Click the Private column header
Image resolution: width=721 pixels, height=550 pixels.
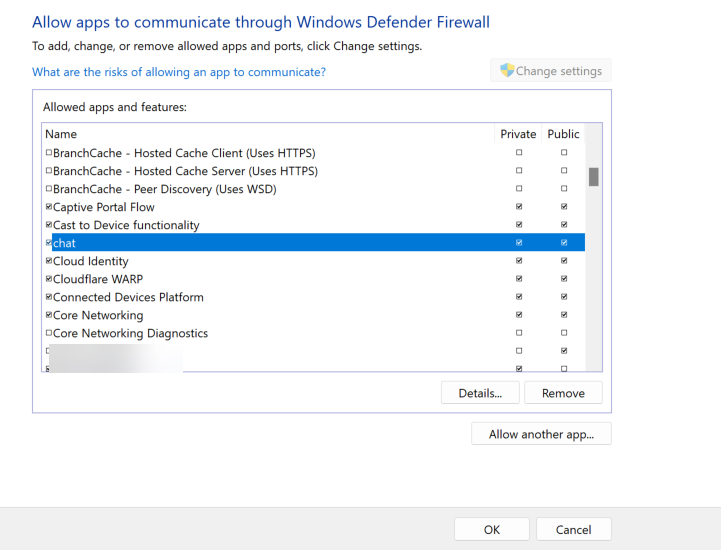pos(518,134)
